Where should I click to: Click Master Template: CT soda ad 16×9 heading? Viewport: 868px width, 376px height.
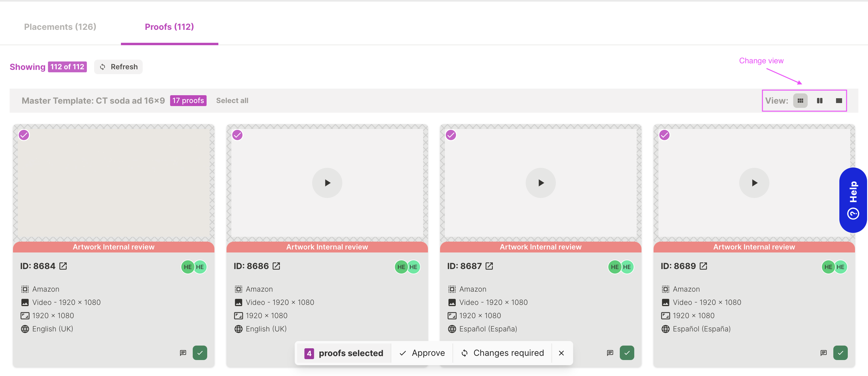93,101
